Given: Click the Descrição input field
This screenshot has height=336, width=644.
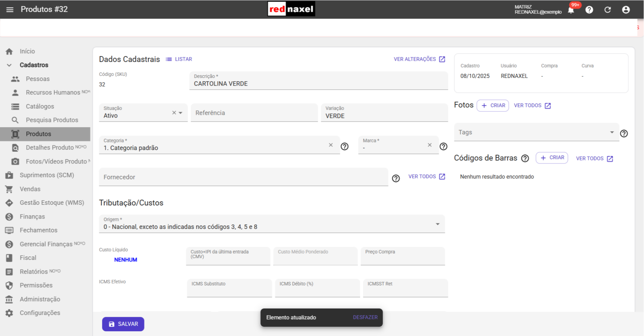Looking at the screenshot, I should click(319, 81).
